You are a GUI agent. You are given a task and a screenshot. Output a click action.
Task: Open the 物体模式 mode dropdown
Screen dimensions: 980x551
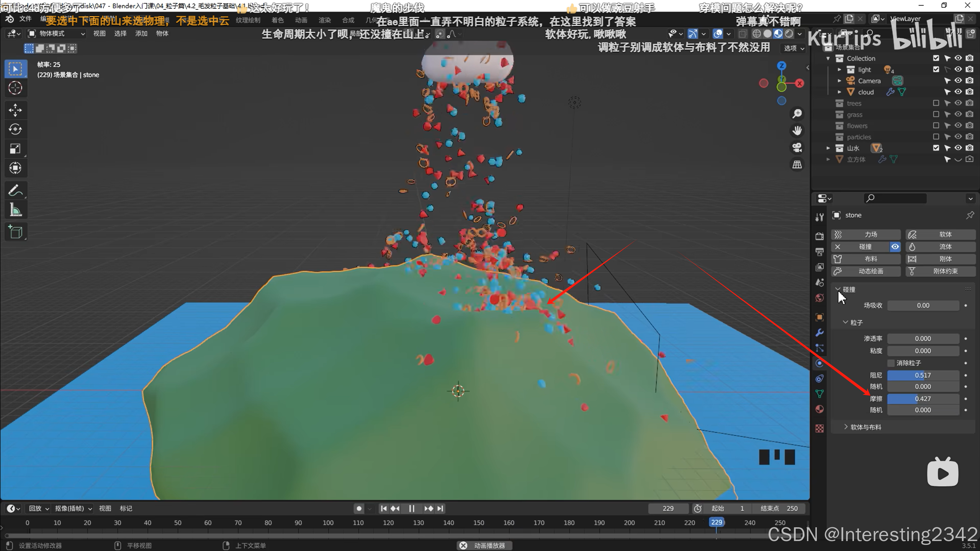(57, 34)
